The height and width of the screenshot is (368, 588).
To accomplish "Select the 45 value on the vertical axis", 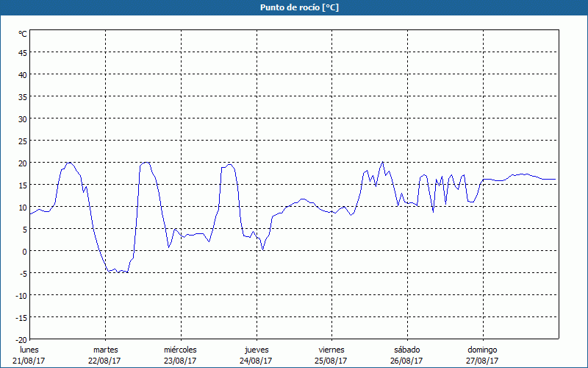I will tap(22, 52).
